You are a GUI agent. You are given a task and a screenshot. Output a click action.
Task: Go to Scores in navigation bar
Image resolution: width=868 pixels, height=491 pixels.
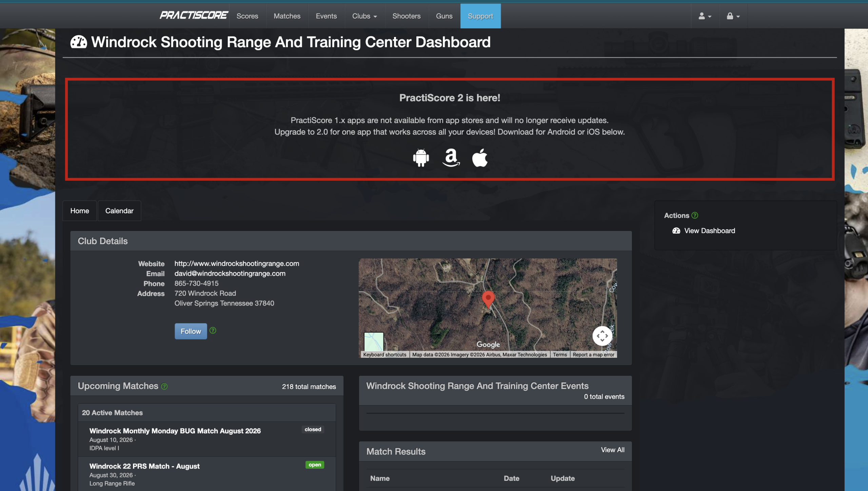pos(247,16)
